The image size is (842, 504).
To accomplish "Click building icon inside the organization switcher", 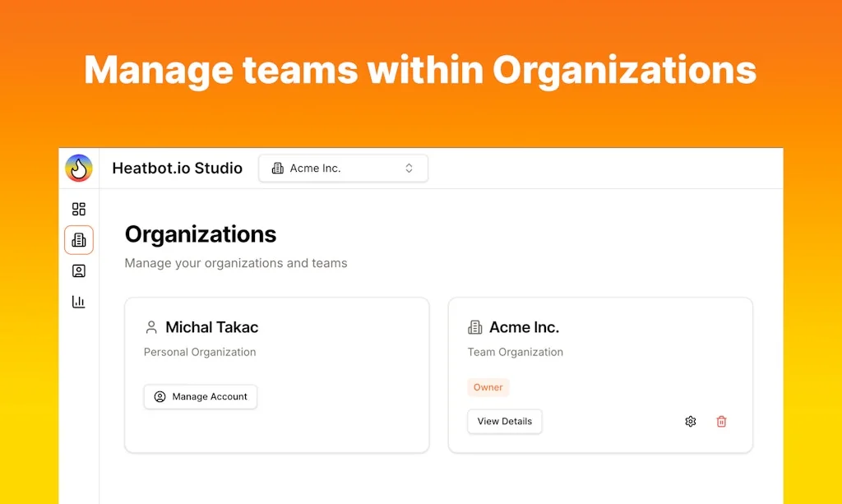I will [277, 169].
